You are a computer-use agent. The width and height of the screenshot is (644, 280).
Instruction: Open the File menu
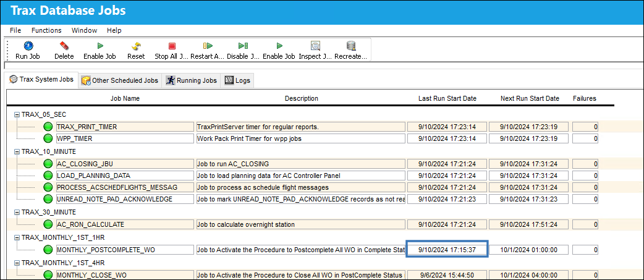click(15, 30)
